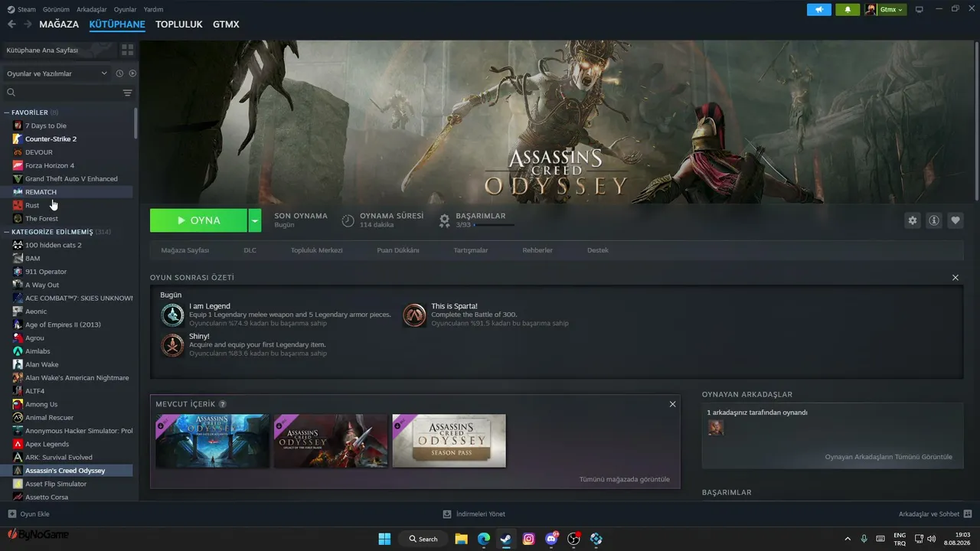Click the Steam icon in the taskbar
Image resolution: width=980 pixels, height=551 pixels.
tap(506, 539)
